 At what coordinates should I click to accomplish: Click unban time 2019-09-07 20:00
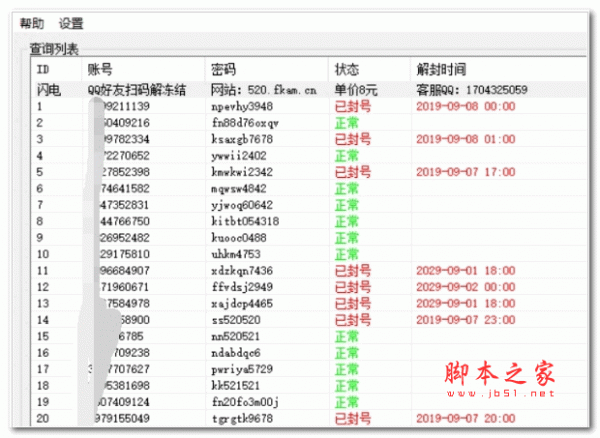pos(466,419)
